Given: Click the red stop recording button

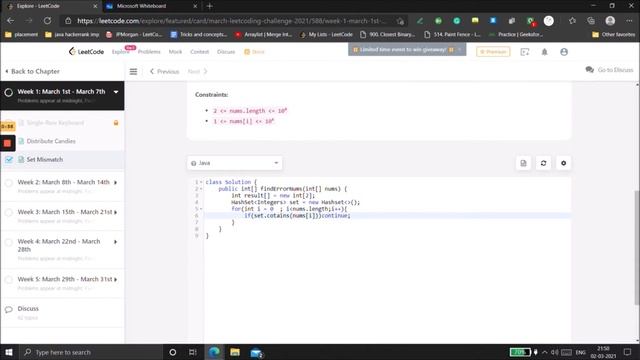Looking at the screenshot, I should (x=7, y=143).
